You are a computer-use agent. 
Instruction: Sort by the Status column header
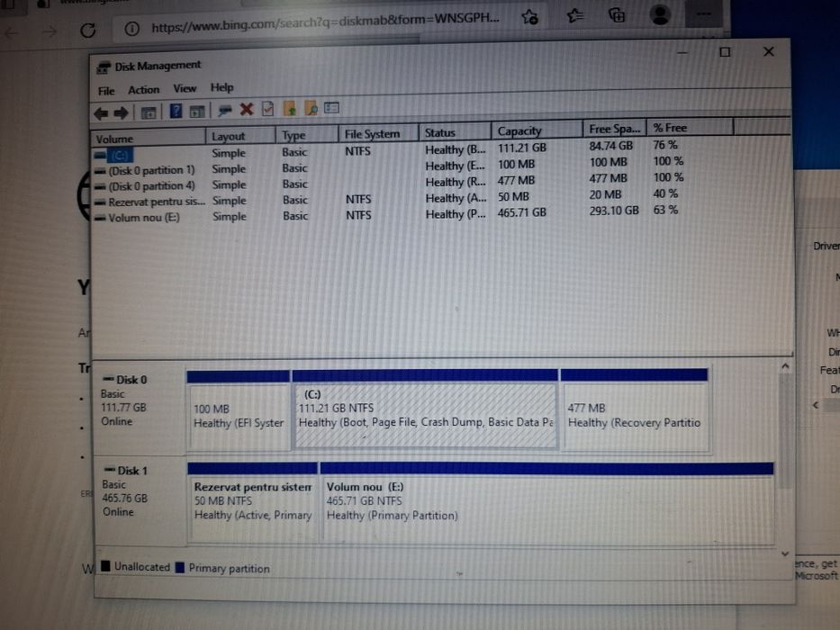(455, 132)
